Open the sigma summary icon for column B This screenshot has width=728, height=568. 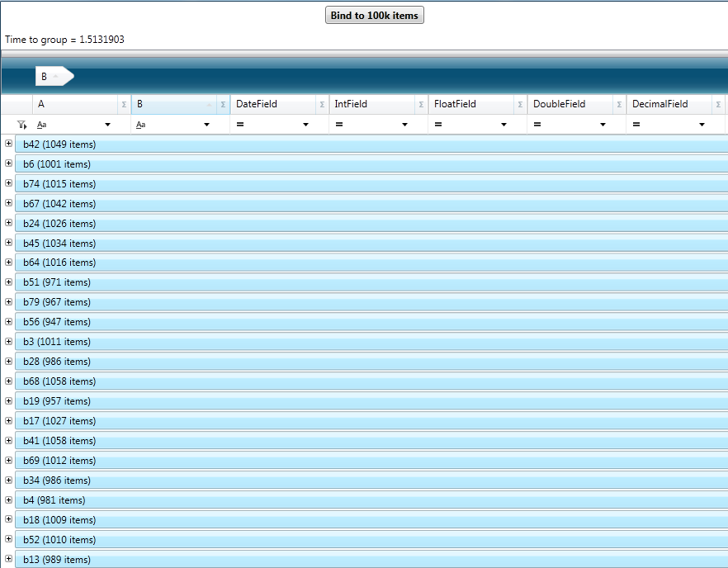click(223, 105)
